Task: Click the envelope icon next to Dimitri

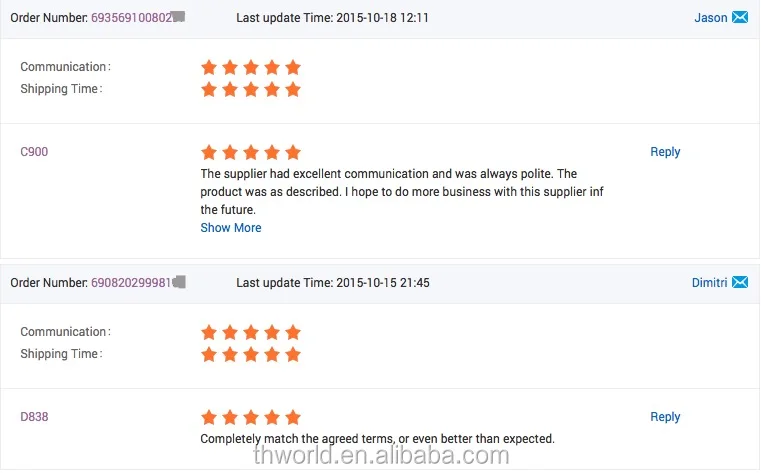Action: tap(740, 282)
